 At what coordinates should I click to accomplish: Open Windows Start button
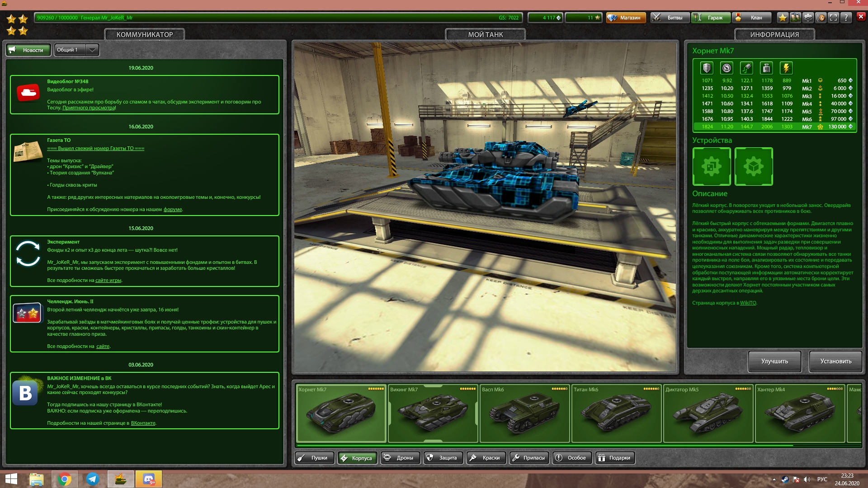tap(11, 479)
